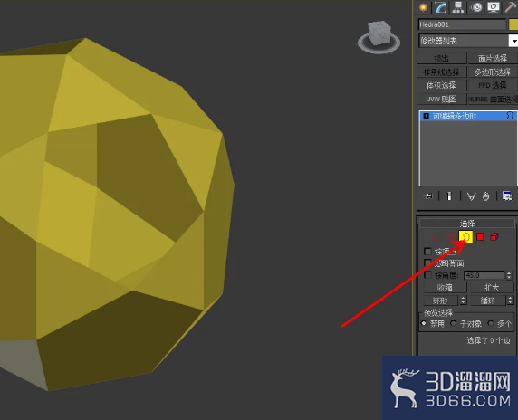This screenshot has height=420, width=518.
Task: Click the 样条线选择 modifier button
Action: pos(442,72)
